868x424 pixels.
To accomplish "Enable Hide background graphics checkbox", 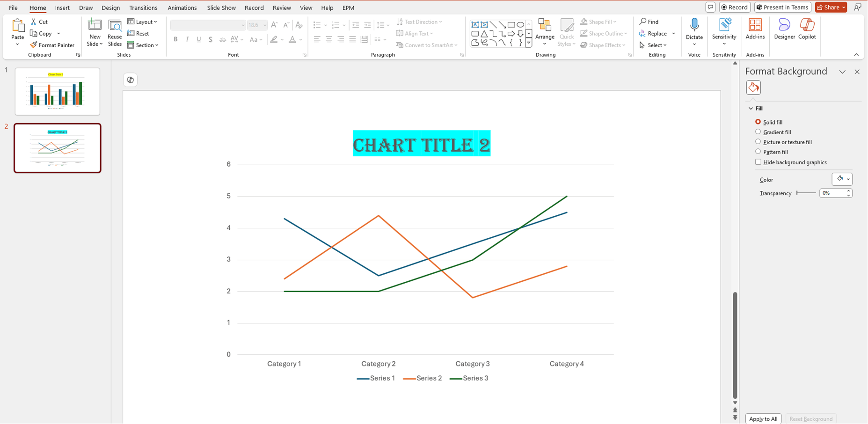I will pos(758,162).
